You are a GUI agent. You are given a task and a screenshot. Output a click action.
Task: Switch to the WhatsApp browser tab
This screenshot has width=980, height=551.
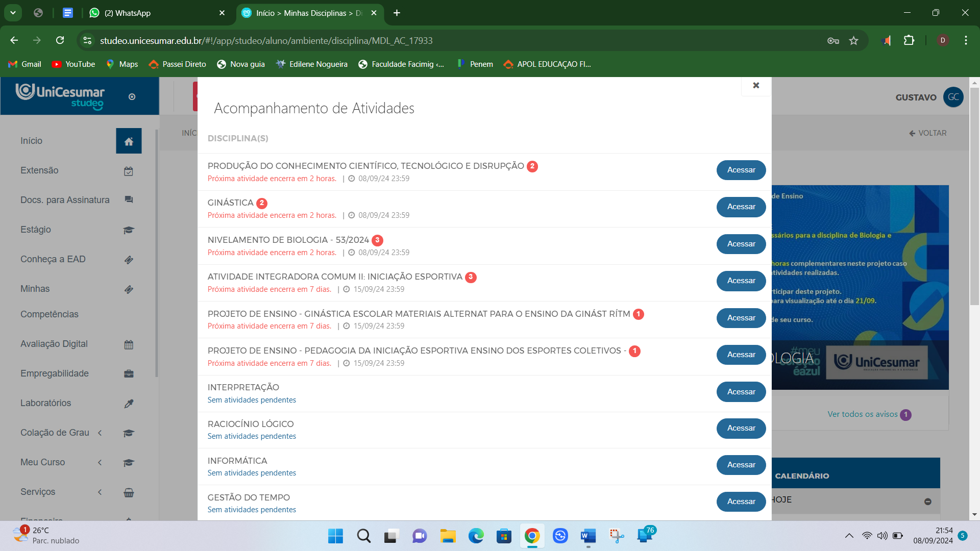pos(153,13)
